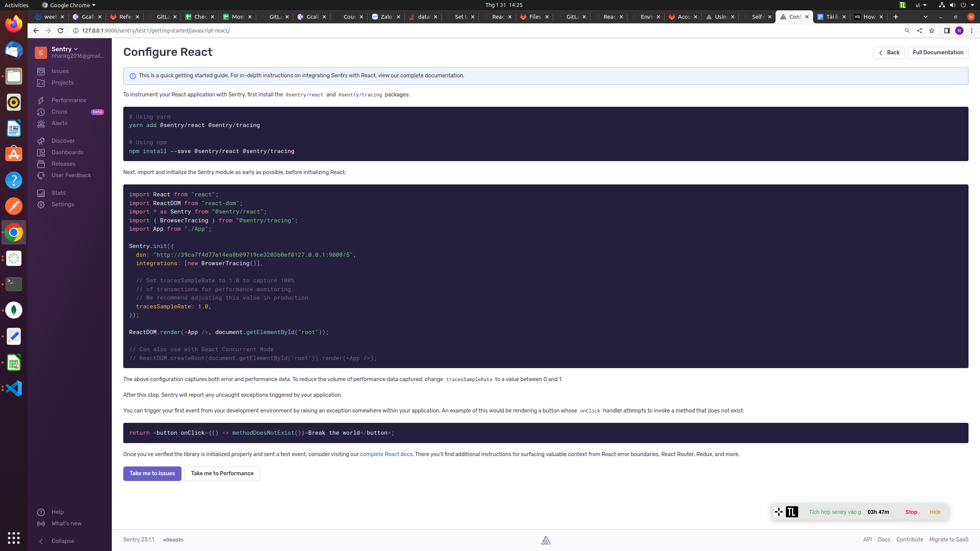Go to Performance in sidebar
Viewport: 980px width, 551px height.
69,100
